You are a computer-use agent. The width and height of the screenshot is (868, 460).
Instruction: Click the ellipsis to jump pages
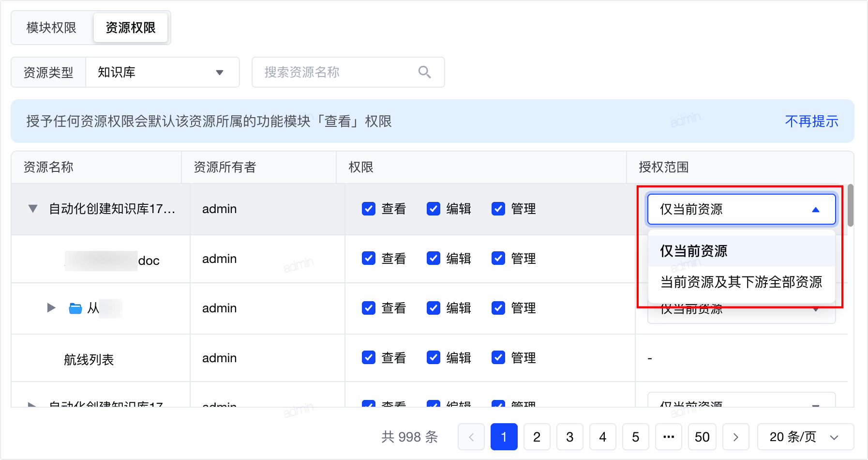click(x=669, y=437)
